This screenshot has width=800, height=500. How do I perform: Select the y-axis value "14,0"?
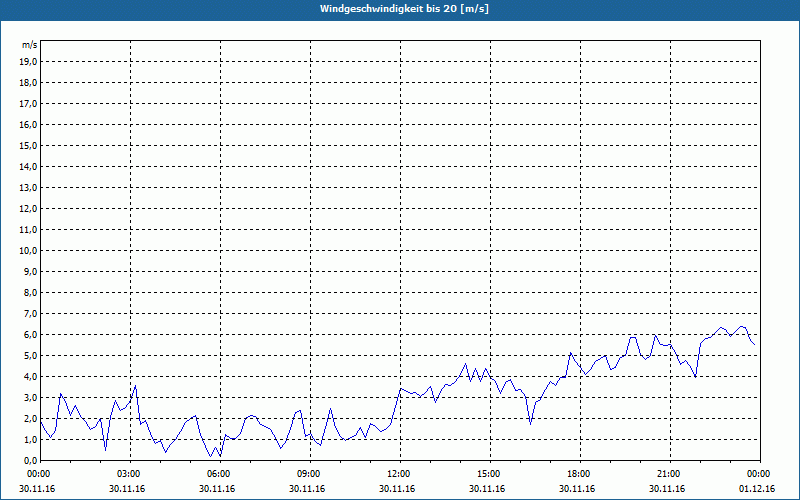pyautogui.click(x=28, y=166)
